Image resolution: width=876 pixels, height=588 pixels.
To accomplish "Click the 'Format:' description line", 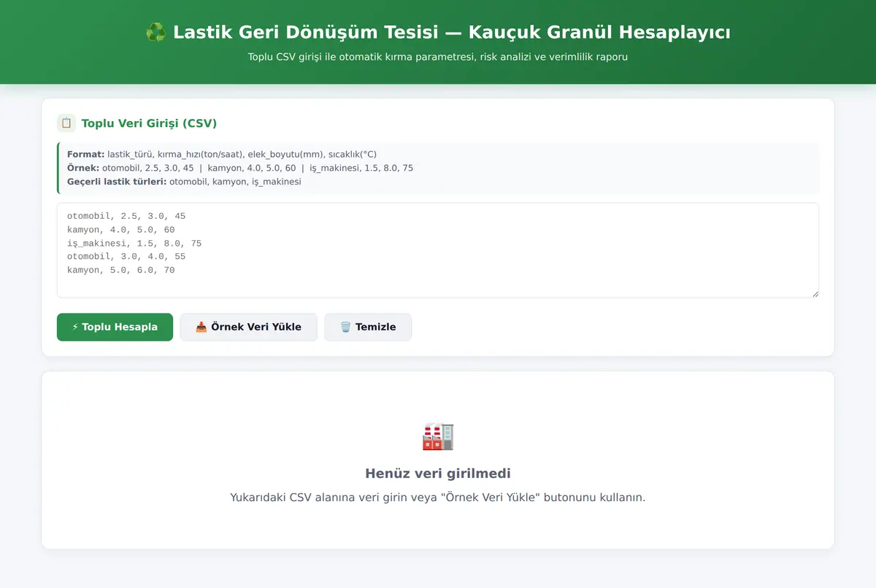I will 222,155.
